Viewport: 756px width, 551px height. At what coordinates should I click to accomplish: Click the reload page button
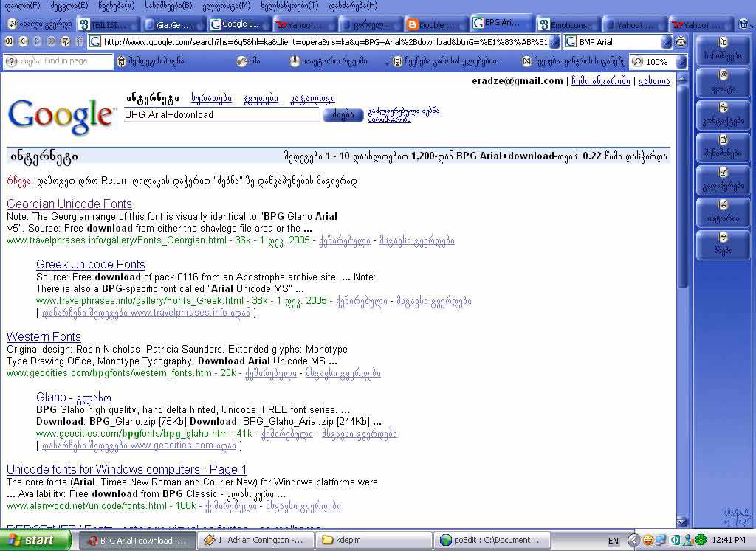[x=65, y=42]
